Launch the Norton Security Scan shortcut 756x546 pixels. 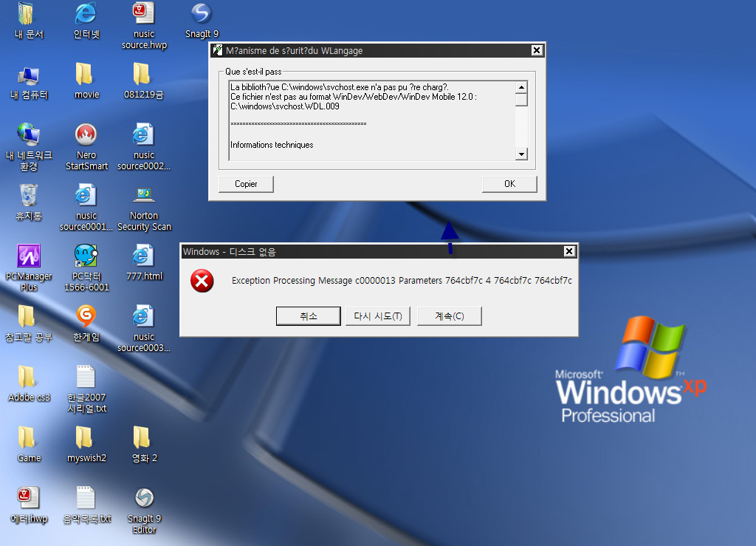144,195
